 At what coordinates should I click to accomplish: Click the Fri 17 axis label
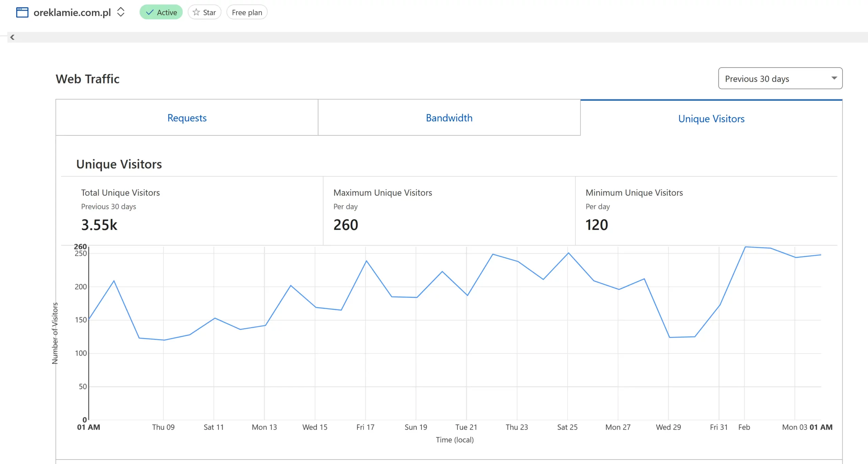[x=365, y=427]
